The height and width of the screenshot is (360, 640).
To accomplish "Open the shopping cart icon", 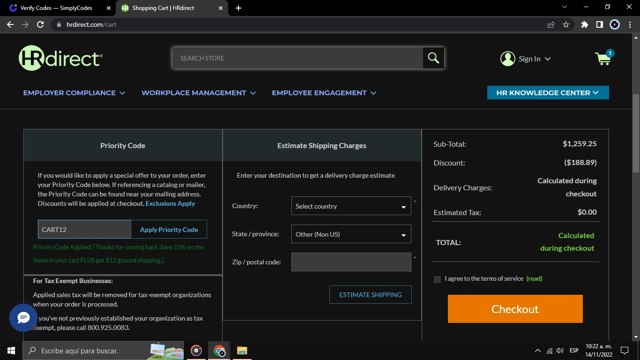I will click(x=604, y=58).
